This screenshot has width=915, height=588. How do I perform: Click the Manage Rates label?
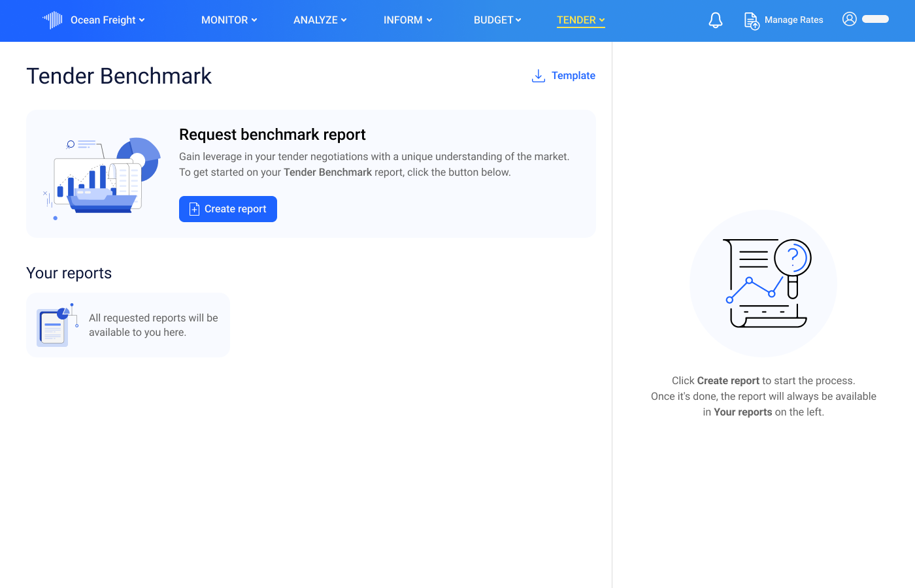tap(793, 20)
